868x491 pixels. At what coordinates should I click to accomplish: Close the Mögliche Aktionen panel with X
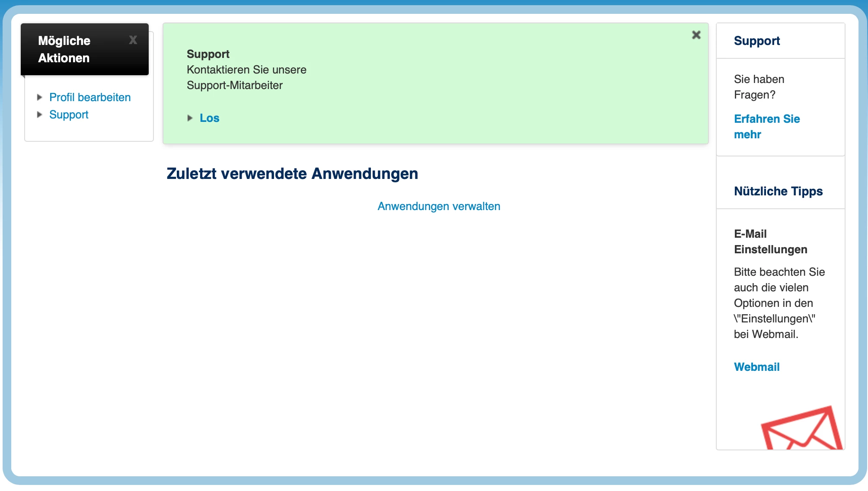click(133, 40)
